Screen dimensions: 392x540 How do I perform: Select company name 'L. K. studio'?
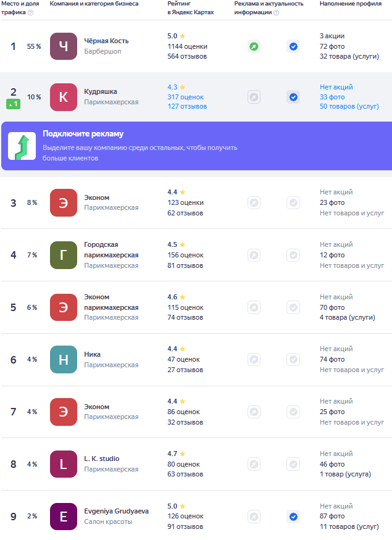click(x=102, y=459)
